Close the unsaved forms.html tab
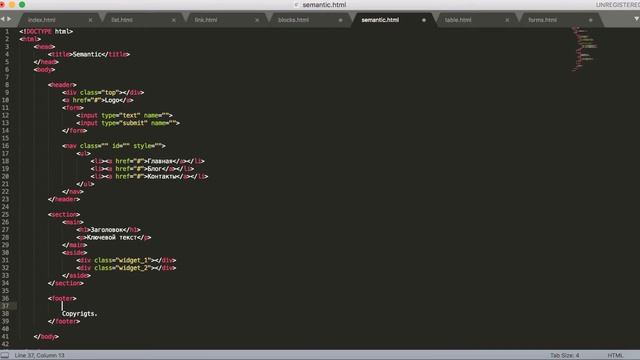The height and width of the screenshot is (360, 640). [x=590, y=20]
